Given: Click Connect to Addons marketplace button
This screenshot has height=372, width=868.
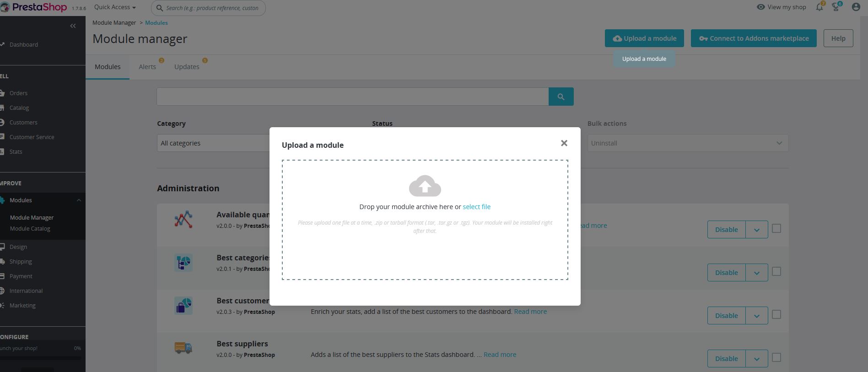Looking at the screenshot, I should (754, 38).
